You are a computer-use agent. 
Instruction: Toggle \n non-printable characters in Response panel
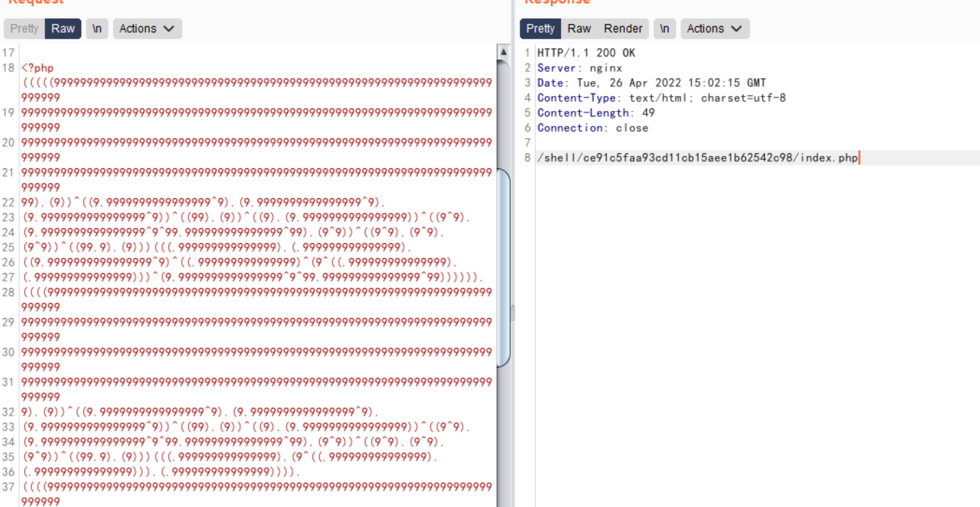click(x=665, y=29)
